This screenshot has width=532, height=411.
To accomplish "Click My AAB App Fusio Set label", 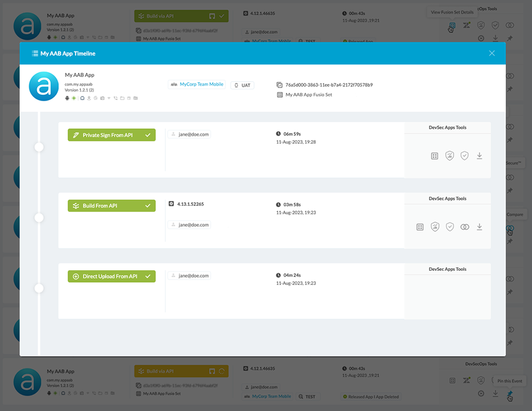I will [309, 95].
